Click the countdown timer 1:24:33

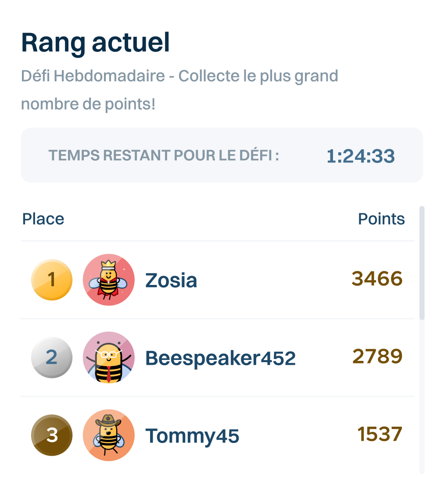click(361, 156)
